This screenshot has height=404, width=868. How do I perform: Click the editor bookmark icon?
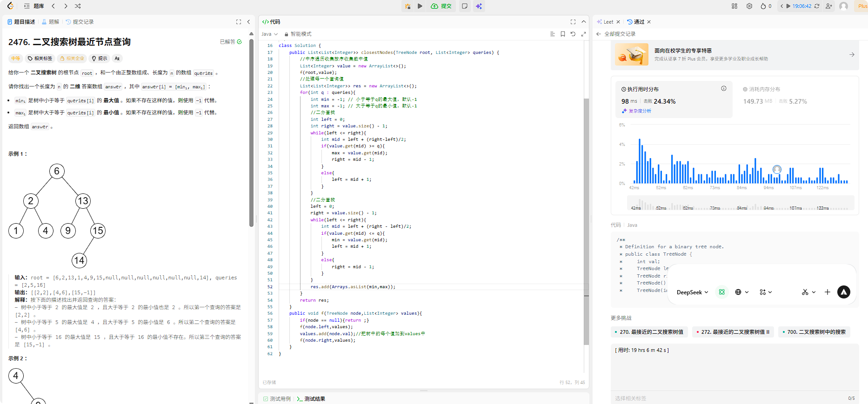tap(563, 34)
